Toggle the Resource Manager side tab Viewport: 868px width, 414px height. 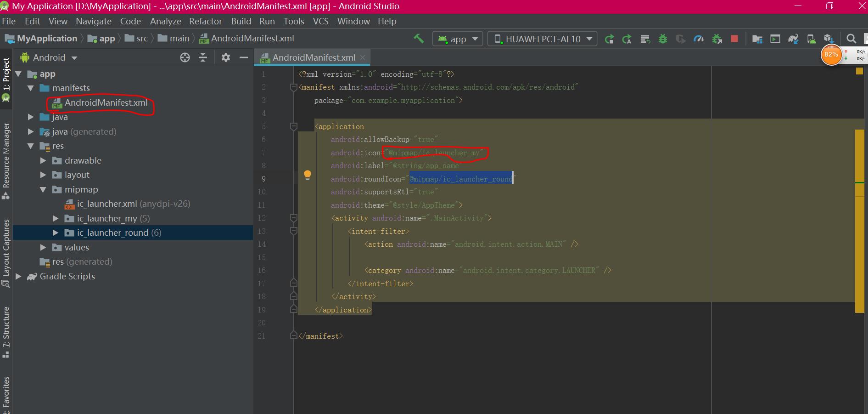point(6,161)
